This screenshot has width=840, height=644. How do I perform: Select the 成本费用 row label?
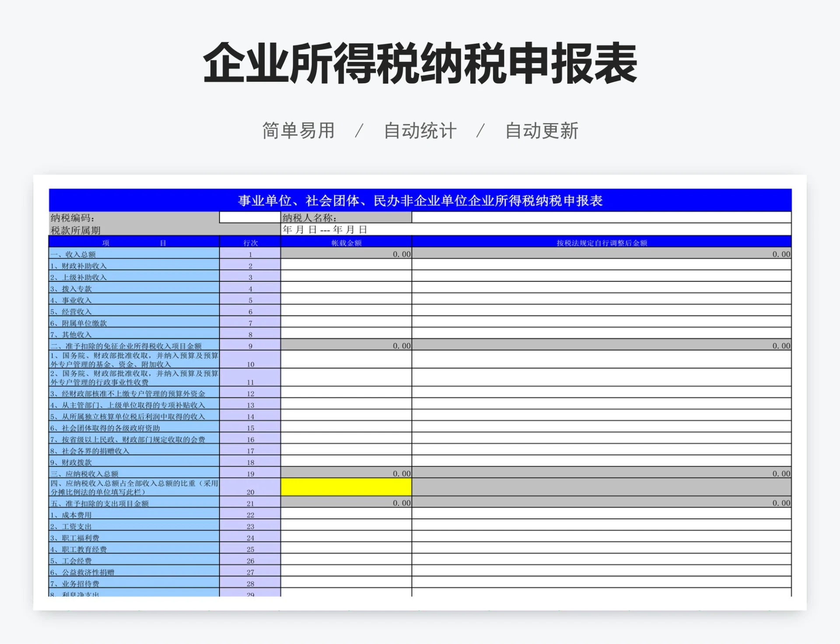[131, 515]
